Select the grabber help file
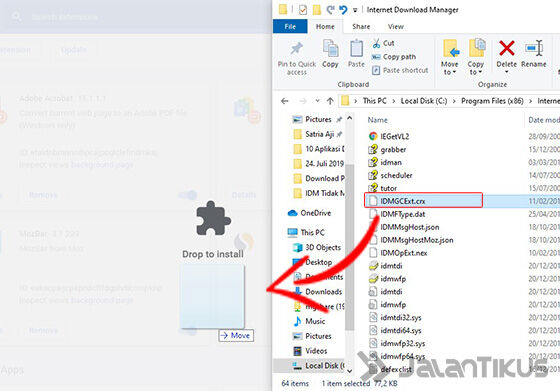The width and height of the screenshot is (560, 391). (x=387, y=149)
